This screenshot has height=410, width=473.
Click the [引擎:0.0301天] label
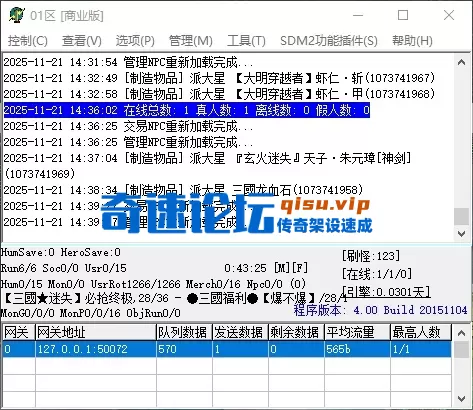pyautogui.click(x=386, y=292)
